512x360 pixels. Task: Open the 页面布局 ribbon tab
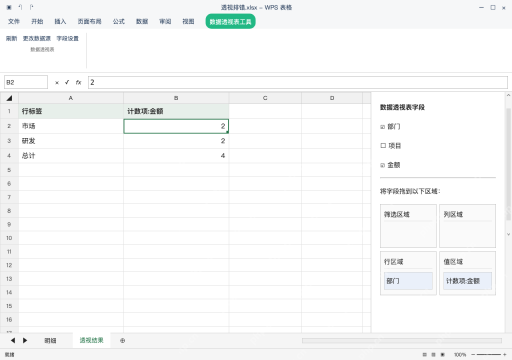coord(89,21)
